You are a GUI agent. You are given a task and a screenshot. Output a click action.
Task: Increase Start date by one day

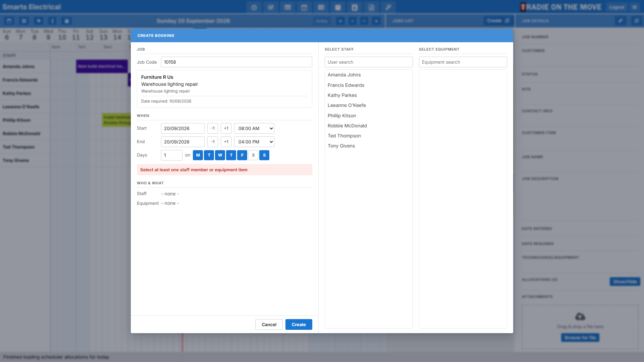pos(226,128)
